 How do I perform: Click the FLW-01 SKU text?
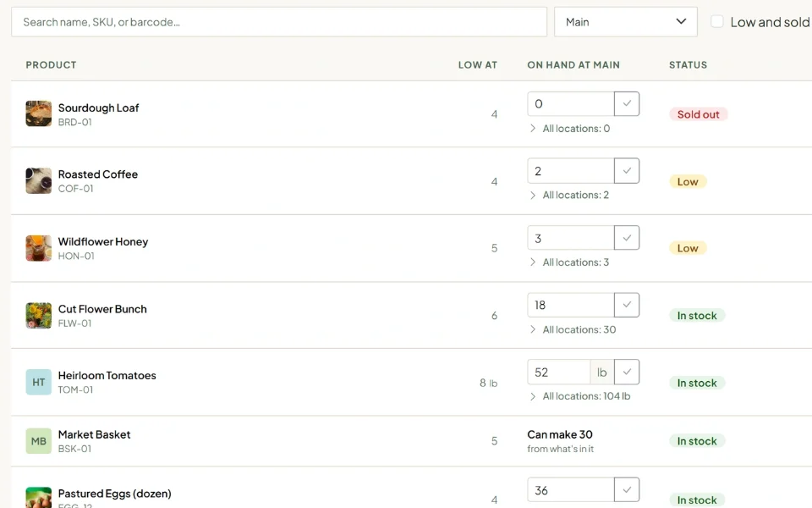(x=75, y=323)
